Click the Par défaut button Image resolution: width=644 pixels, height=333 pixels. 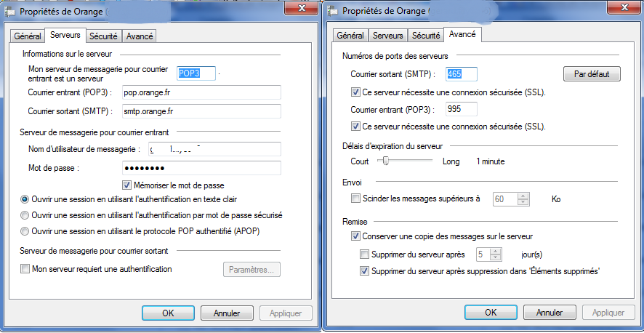(x=592, y=74)
